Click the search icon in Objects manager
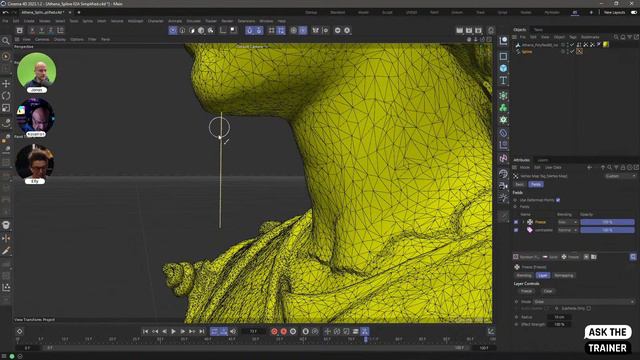This screenshot has height=360, width=640. (x=616, y=37)
